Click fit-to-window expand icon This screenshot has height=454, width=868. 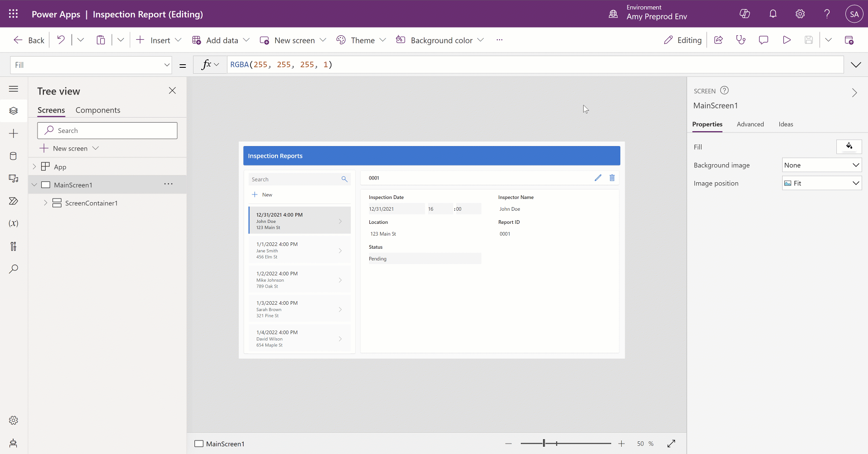671,444
